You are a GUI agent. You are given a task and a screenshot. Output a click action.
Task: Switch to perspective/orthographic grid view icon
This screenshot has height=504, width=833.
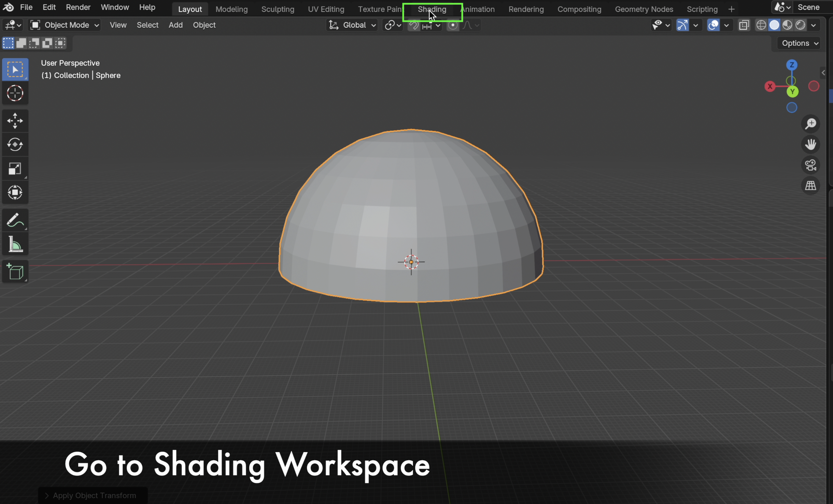810,186
